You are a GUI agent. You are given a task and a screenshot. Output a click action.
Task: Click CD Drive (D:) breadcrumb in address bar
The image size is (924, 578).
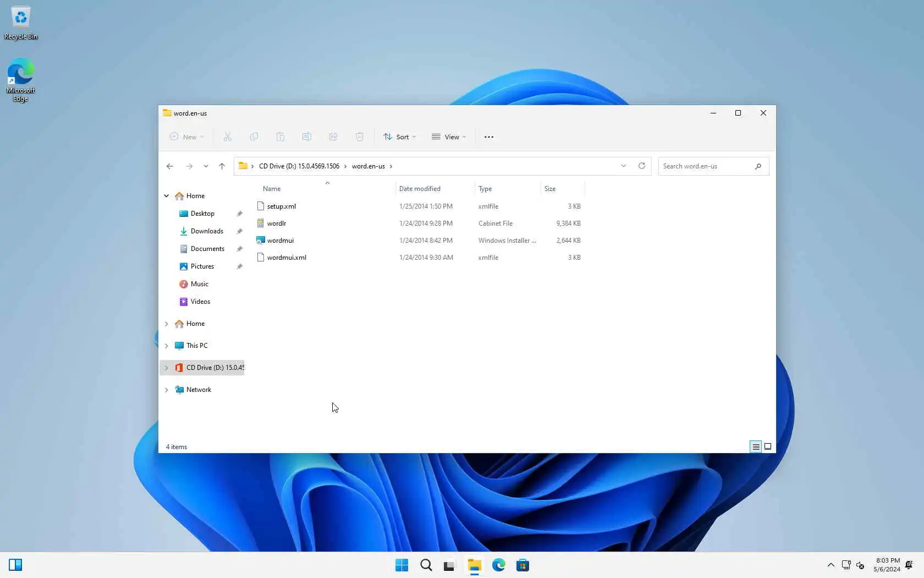[x=299, y=166]
